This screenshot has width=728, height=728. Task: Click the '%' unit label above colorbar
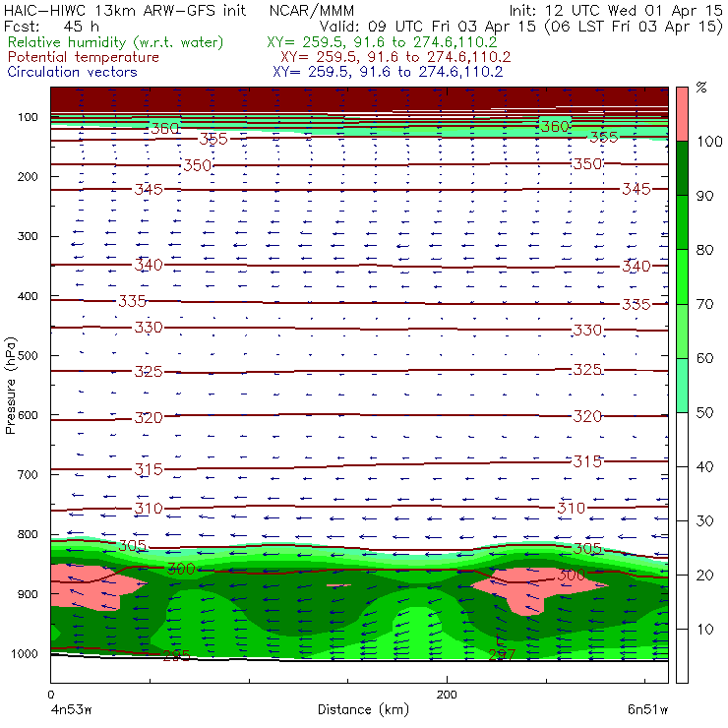701,88
